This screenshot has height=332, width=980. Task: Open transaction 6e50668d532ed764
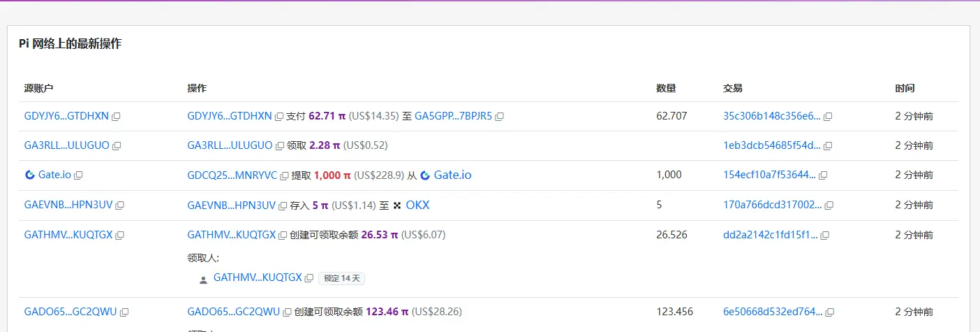(x=773, y=311)
